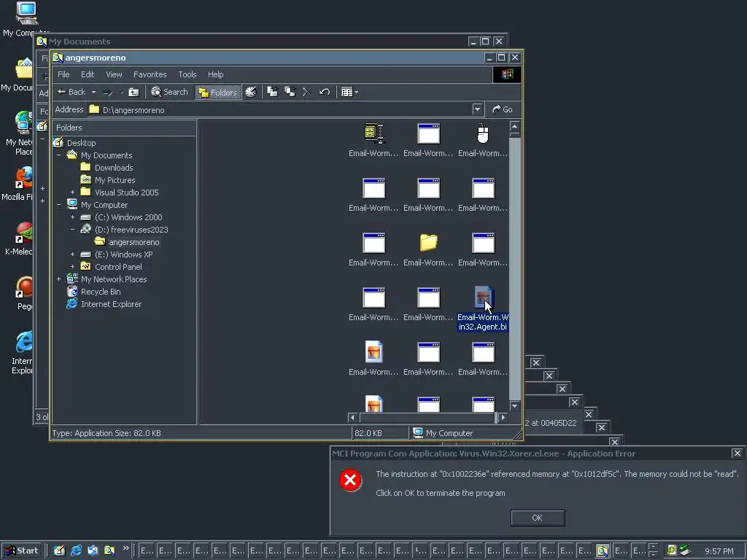The image size is (747, 560).
Task: Open the Help menu
Action: point(216,74)
